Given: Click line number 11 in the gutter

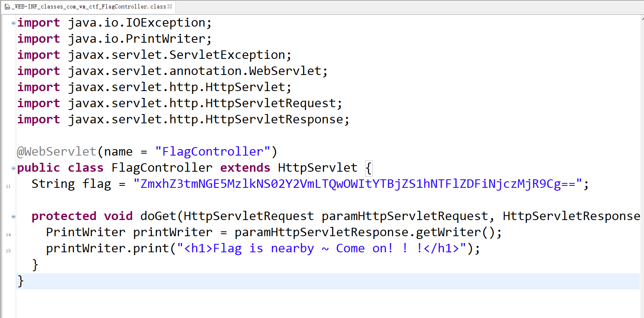Looking at the screenshot, I should (8, 186).
